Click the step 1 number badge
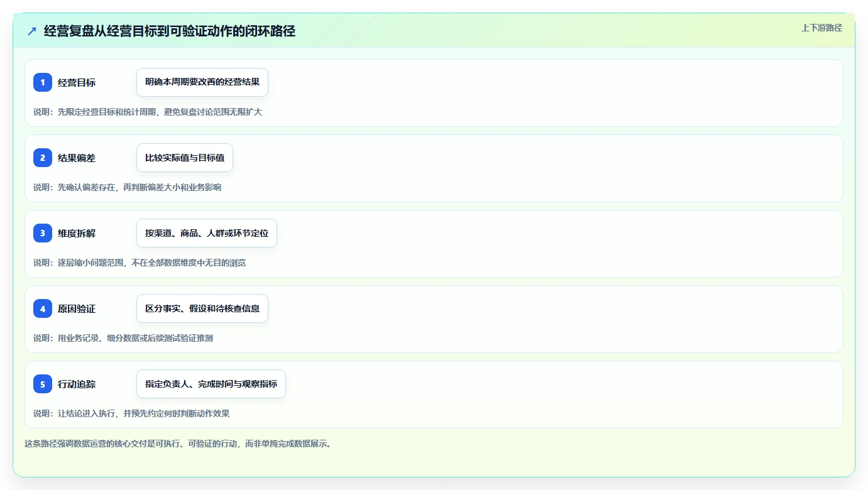The image size is (868, 490). [x=43, y=82]
